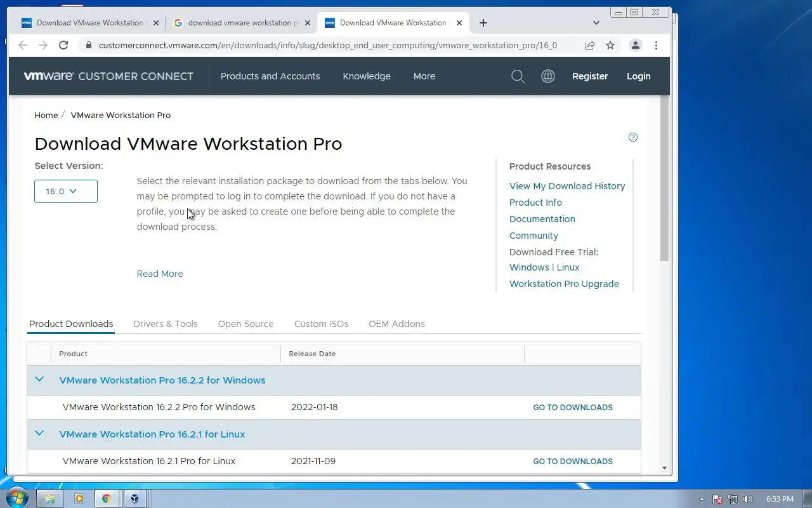Share this page via the address bar icon

590,45
